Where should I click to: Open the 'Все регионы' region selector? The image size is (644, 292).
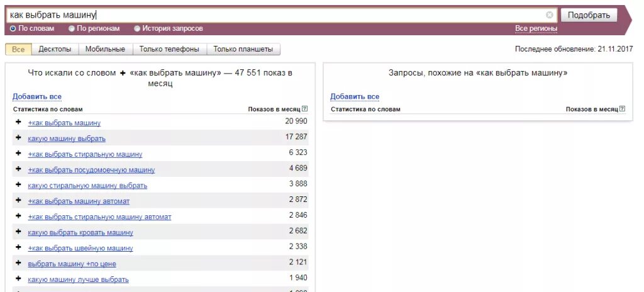[x=536, y=29]
